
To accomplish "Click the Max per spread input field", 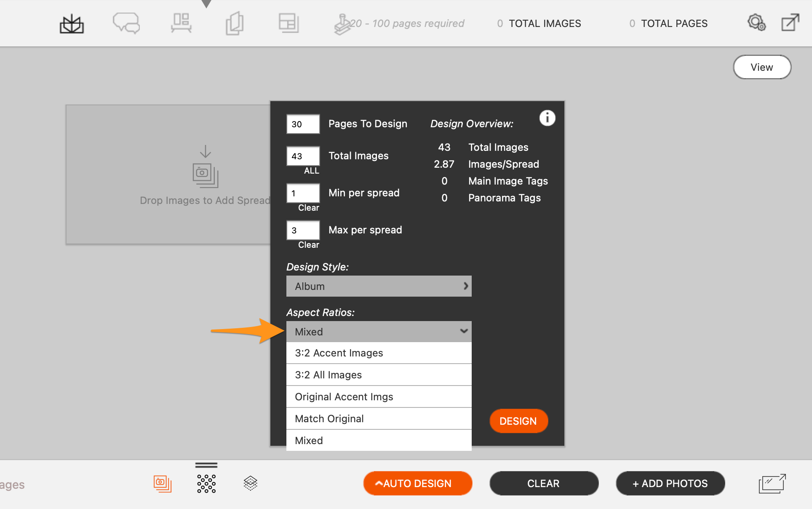I will pyautogui.click(x=303, y=230).
